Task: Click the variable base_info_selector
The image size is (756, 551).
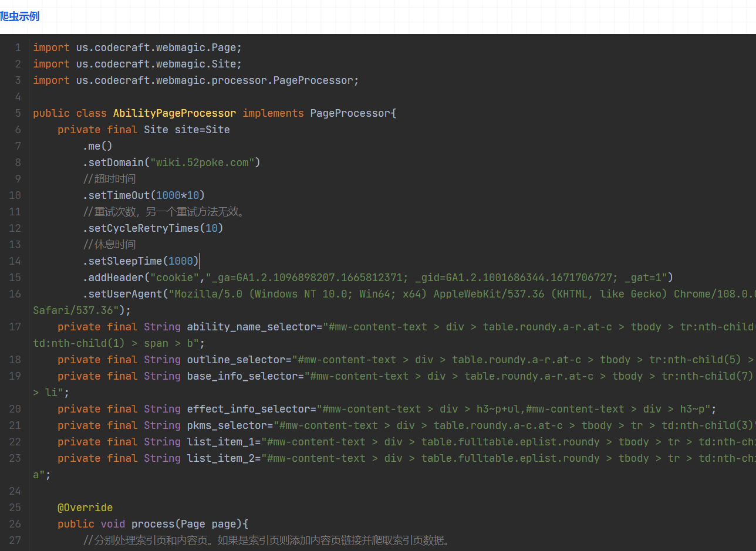Action: tap(242, 376)
